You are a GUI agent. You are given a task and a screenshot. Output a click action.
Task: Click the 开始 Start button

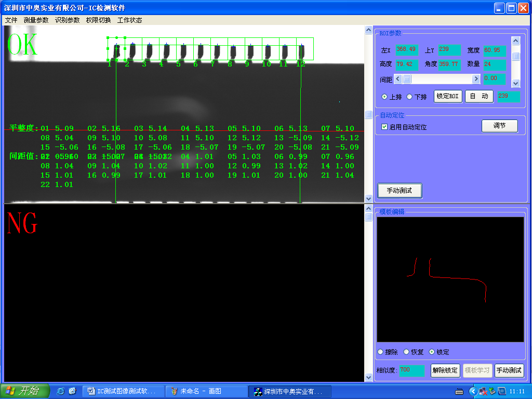click(25, 391)
